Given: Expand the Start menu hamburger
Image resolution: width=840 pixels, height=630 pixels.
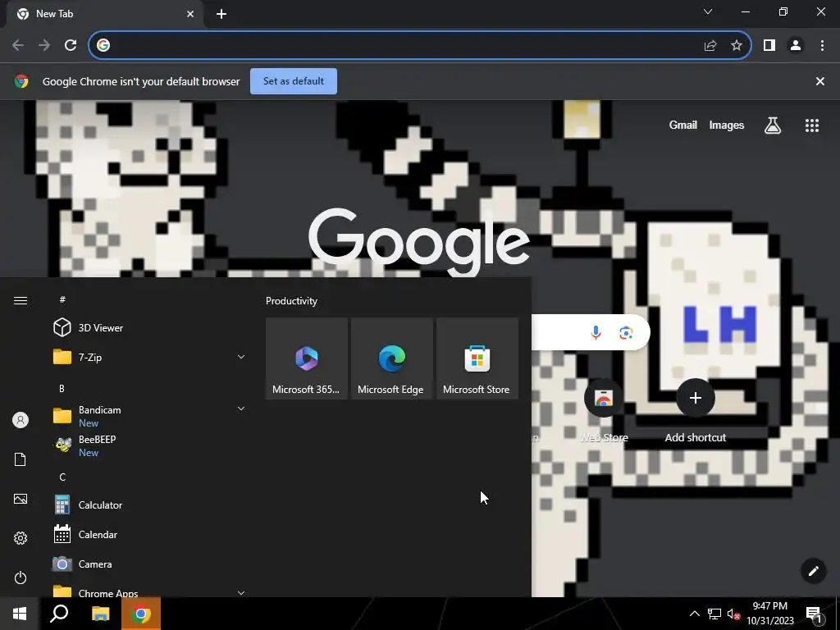Looking at the screenshot, I should [21, 300].
